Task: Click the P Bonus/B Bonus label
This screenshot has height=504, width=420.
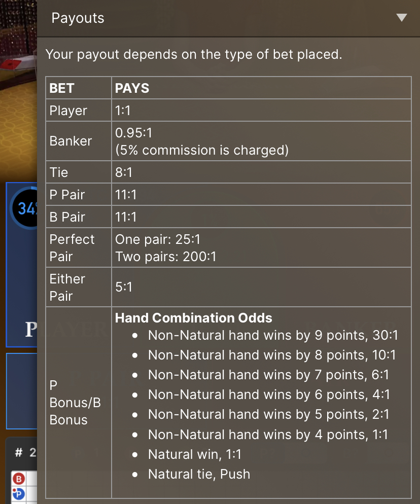Action: [x=75, y=403]
